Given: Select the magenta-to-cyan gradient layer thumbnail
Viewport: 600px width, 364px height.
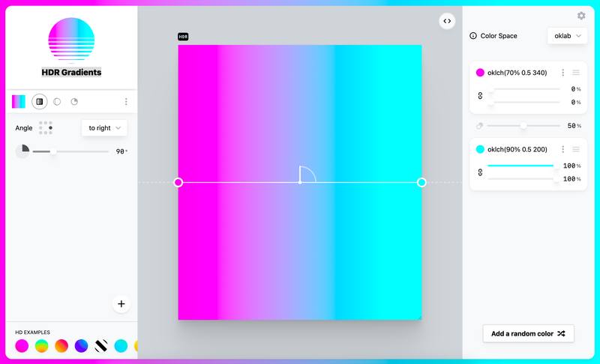Looking at the screenshot, I should pos(18,102).
